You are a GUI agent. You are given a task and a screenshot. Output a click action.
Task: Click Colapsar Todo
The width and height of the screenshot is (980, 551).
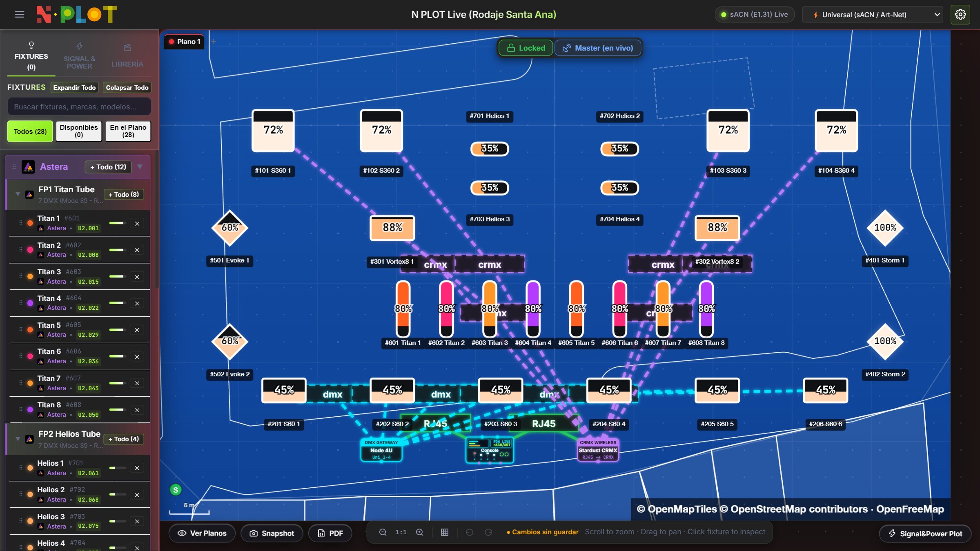point(127,88)
